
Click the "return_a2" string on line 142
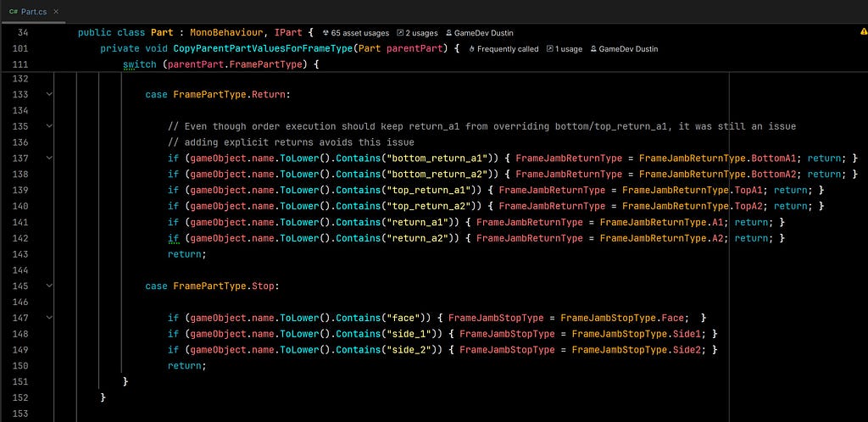417,238
